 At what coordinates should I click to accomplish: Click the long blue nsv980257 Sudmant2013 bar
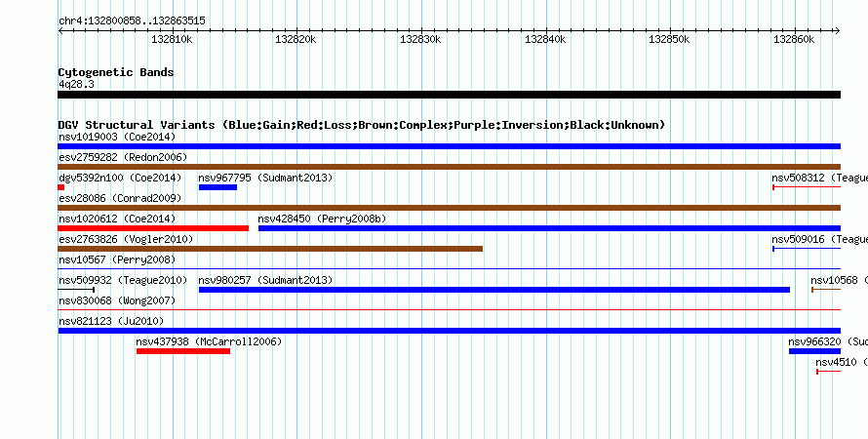coord(494,290)
